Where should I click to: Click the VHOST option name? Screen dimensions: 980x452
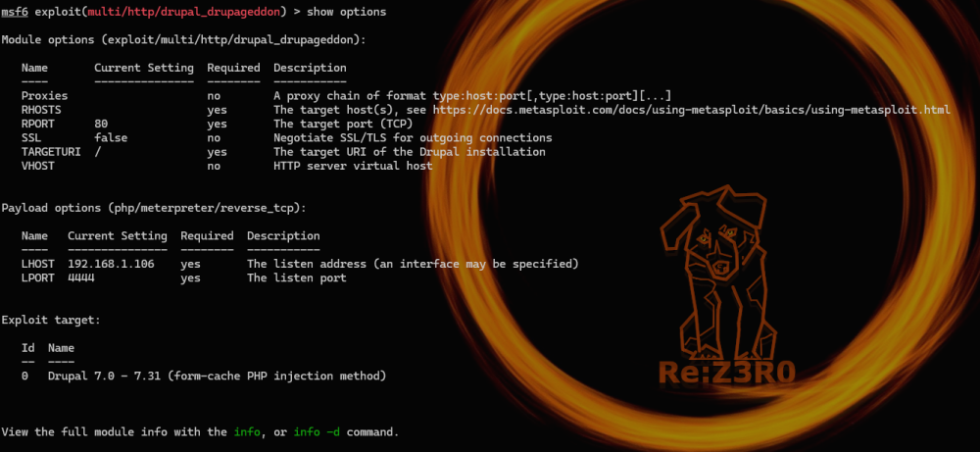click(38, 166)
